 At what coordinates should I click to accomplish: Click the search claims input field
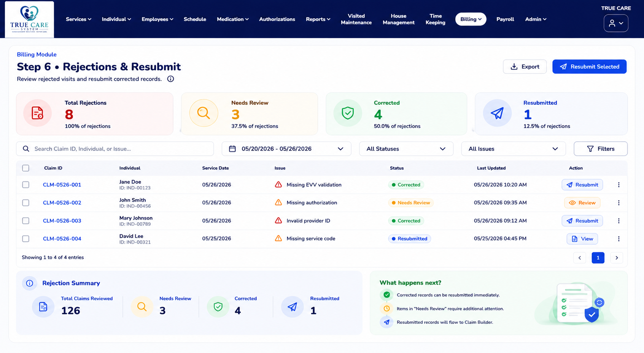tap(115, 149)
